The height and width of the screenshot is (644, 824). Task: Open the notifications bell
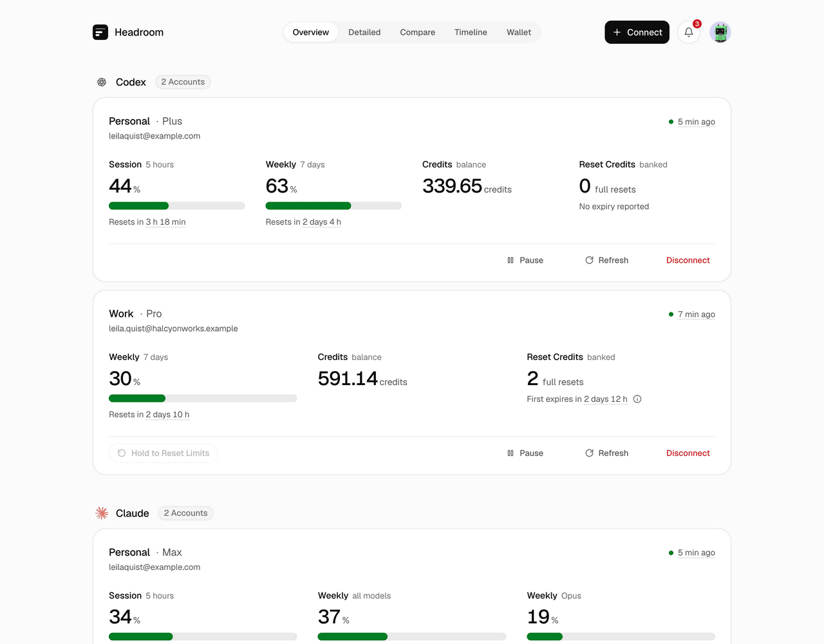[x=689, y=32]
